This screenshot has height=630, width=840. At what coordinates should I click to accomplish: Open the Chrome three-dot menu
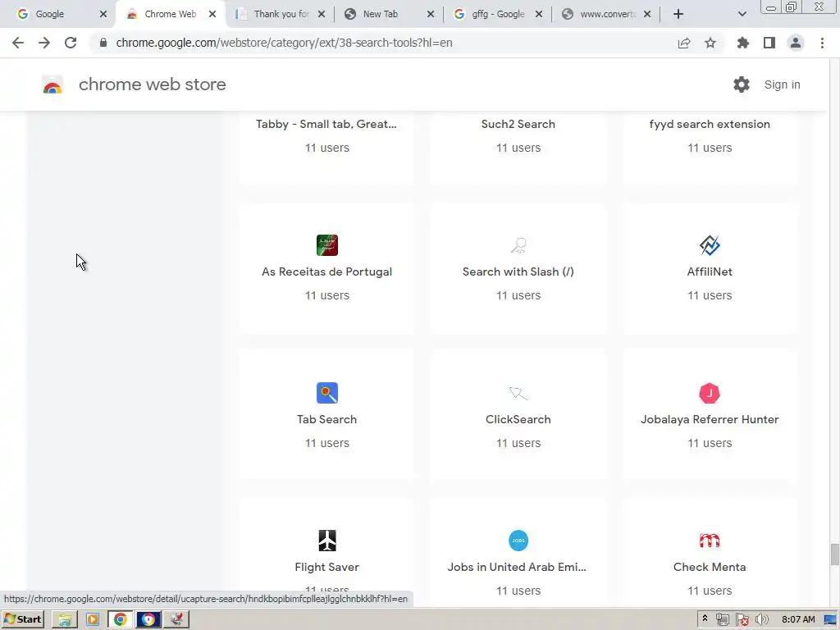point(822,43)
